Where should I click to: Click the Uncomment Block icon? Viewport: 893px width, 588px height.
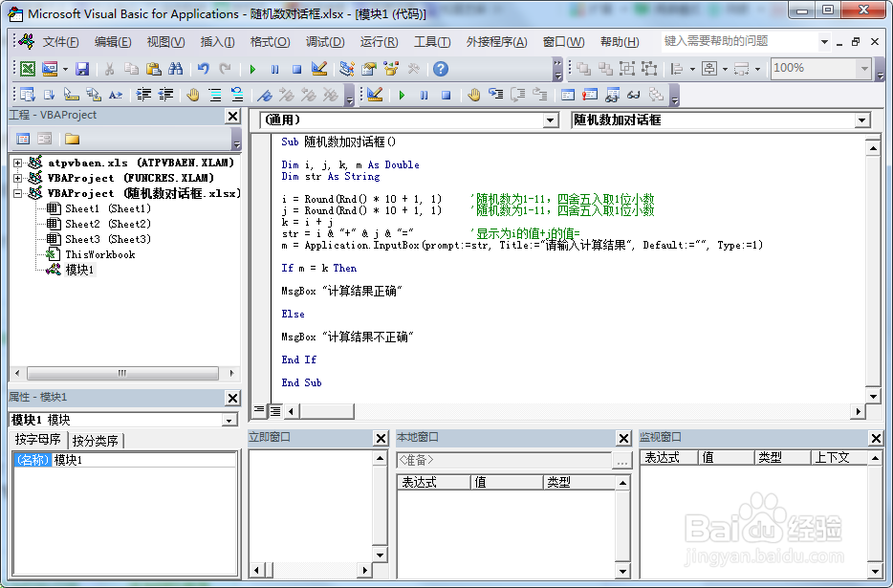tap(237, 95)
